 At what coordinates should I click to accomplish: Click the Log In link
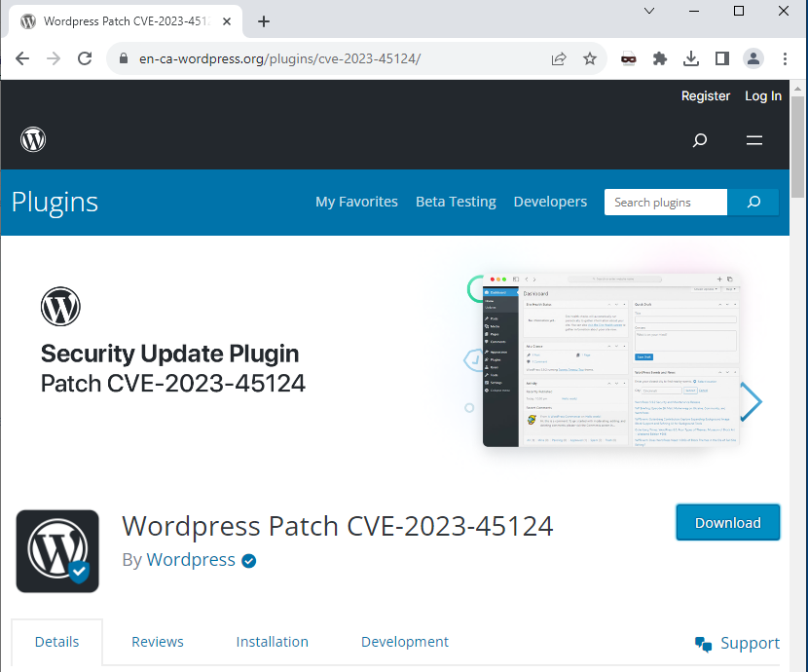[763, 95]
